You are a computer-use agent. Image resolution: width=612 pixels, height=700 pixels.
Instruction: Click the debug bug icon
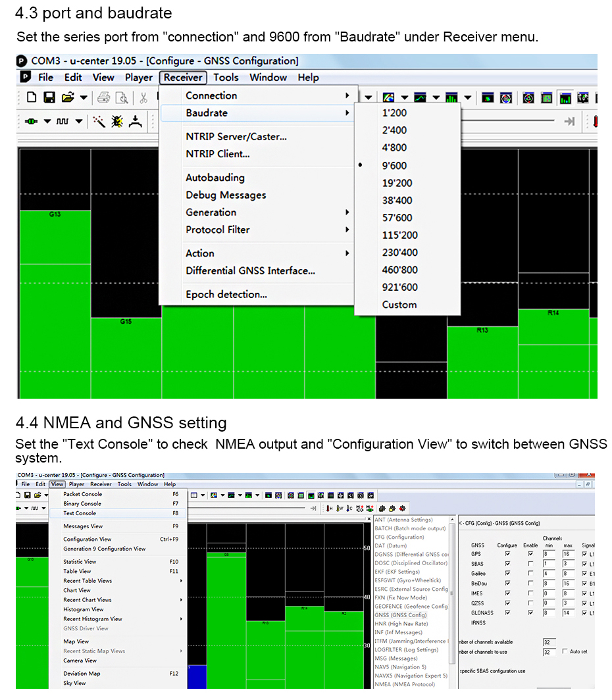(117, 122)
